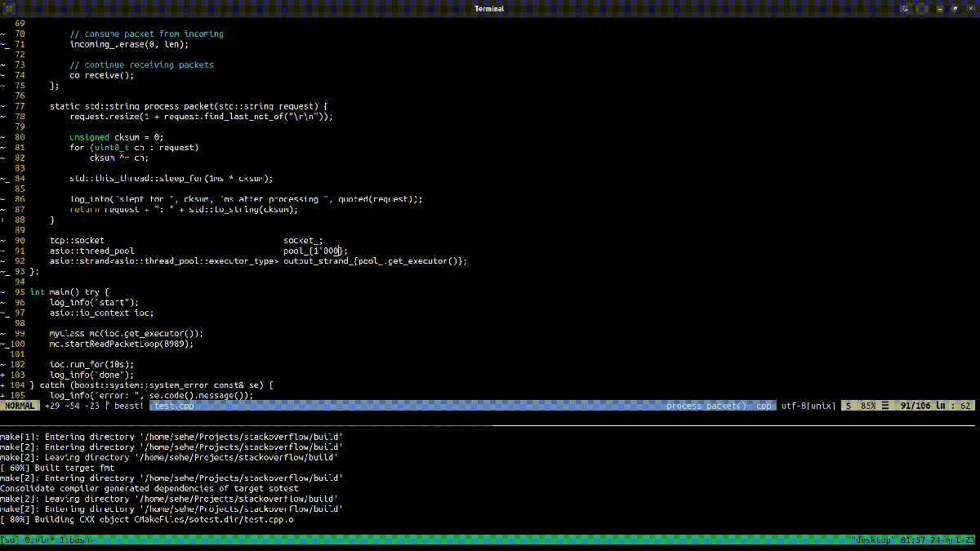Click 'Consolidate compiler generated dependencies' output line

pos(149,488)
